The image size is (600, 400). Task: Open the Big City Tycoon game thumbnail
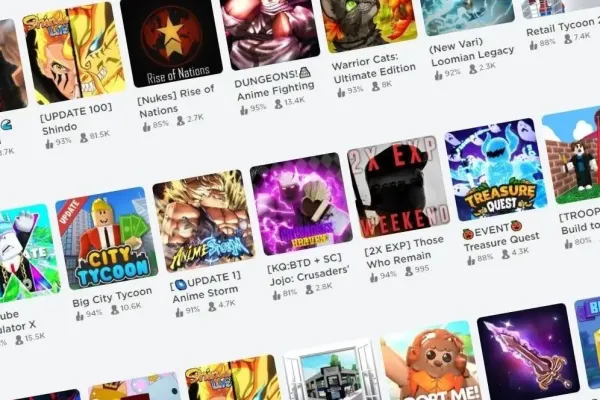[x=106, y=238]
